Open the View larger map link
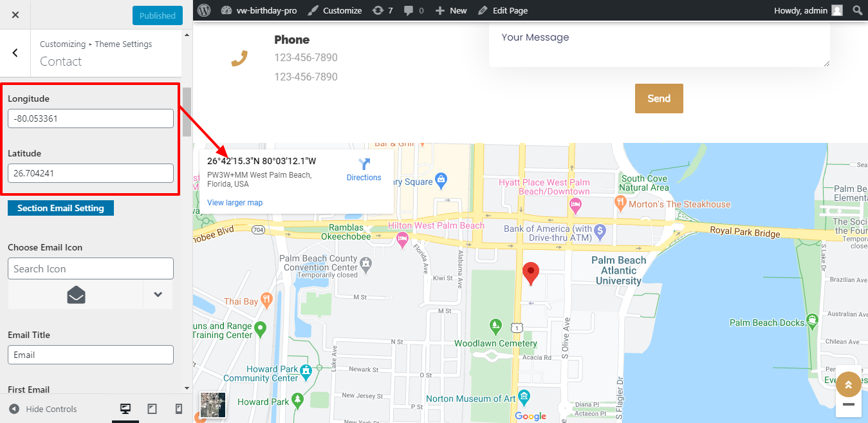This screenshot has height=423, width=868. [235, 203]
